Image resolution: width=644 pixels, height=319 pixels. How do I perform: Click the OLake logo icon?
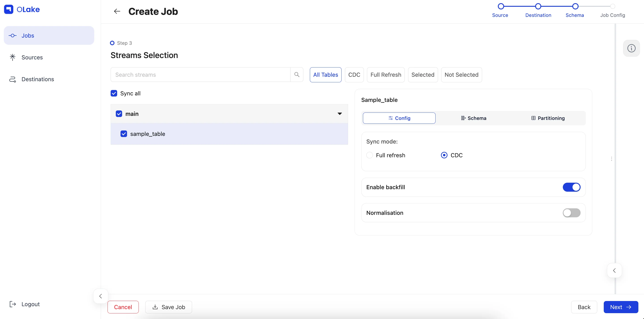click(x=9, y=9)
